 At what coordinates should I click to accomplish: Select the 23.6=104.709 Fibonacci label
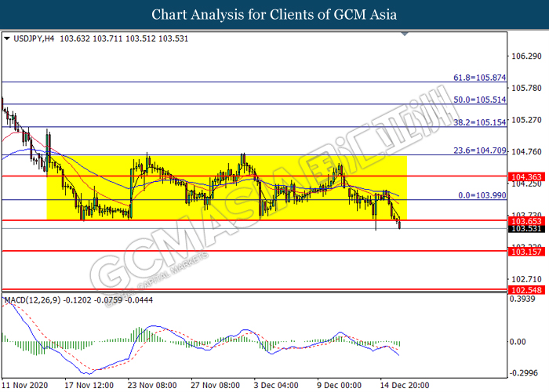(x=480, y=151)
